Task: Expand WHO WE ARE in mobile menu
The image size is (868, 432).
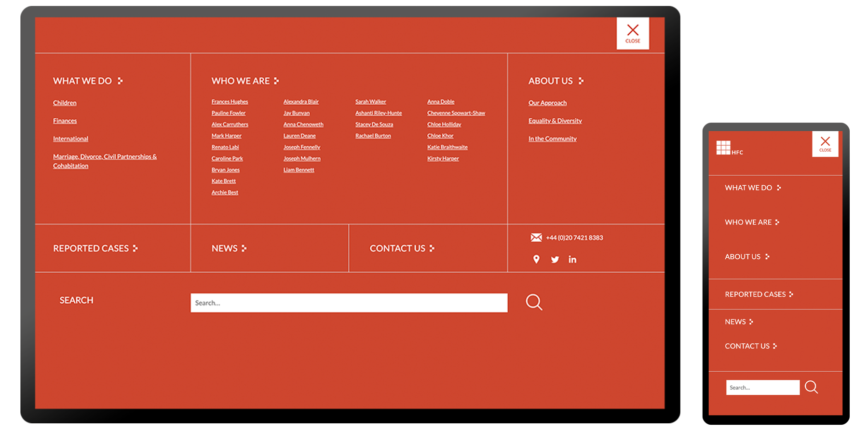Action: pos(752,223)
